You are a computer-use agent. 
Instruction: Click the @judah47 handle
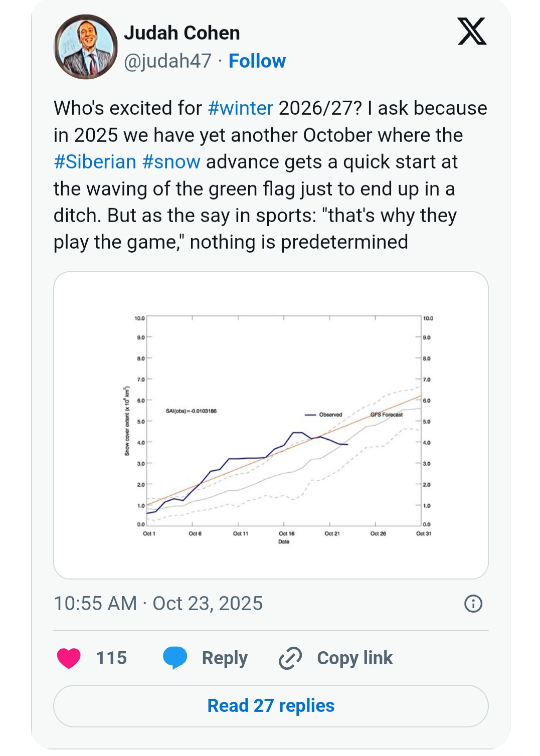pyautogui.click(x=167, y=61)
